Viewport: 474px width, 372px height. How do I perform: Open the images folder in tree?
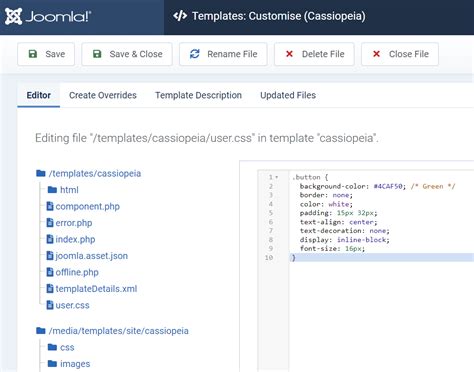coord(75,364)
